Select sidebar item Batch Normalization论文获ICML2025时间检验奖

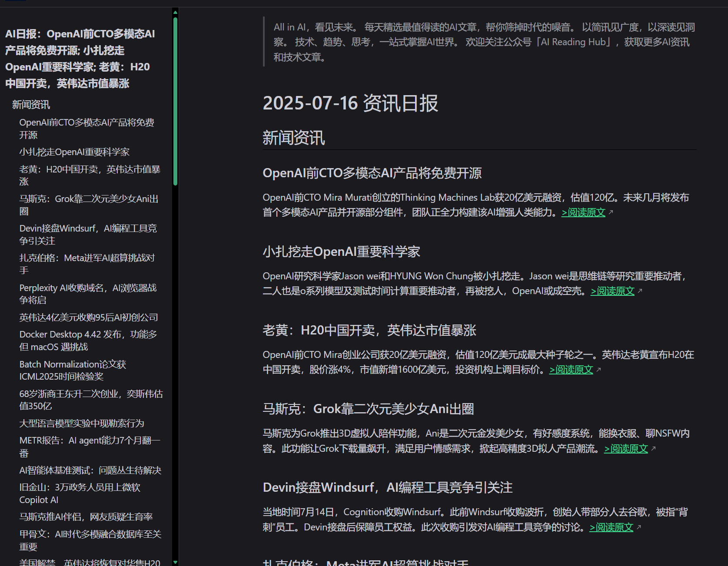tap(73, 371)
